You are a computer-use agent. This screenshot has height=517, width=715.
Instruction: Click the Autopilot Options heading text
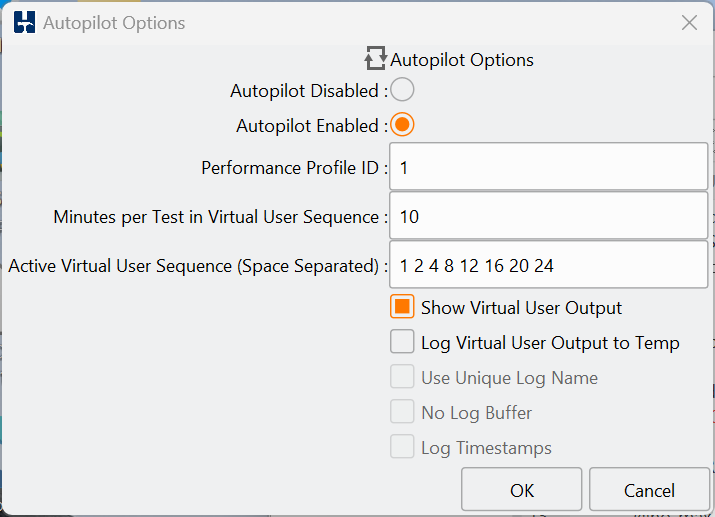tap(462, 60)
